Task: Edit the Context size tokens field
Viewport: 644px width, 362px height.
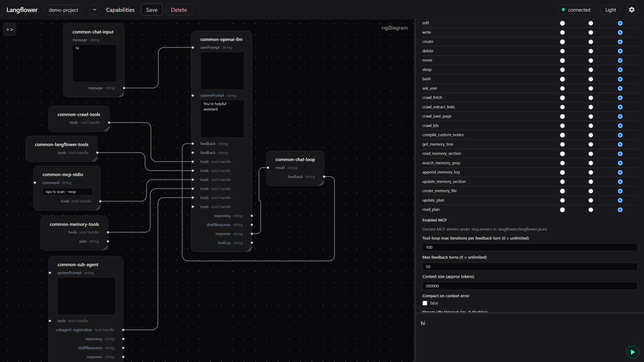Action: pos(530,286)
